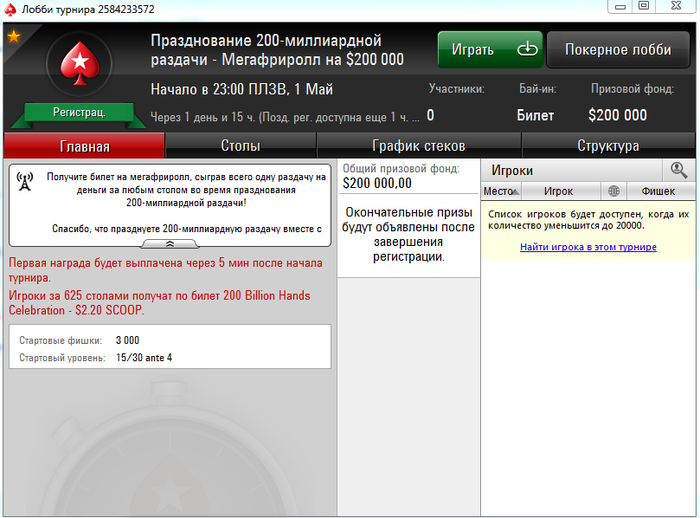Open player search magnifier icon

tap(679, 170)
